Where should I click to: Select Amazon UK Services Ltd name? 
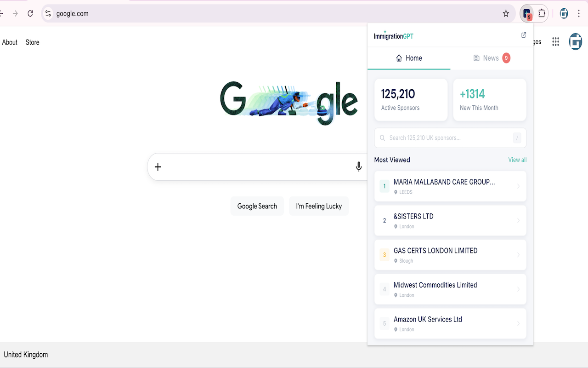click(x=428, y=319)
